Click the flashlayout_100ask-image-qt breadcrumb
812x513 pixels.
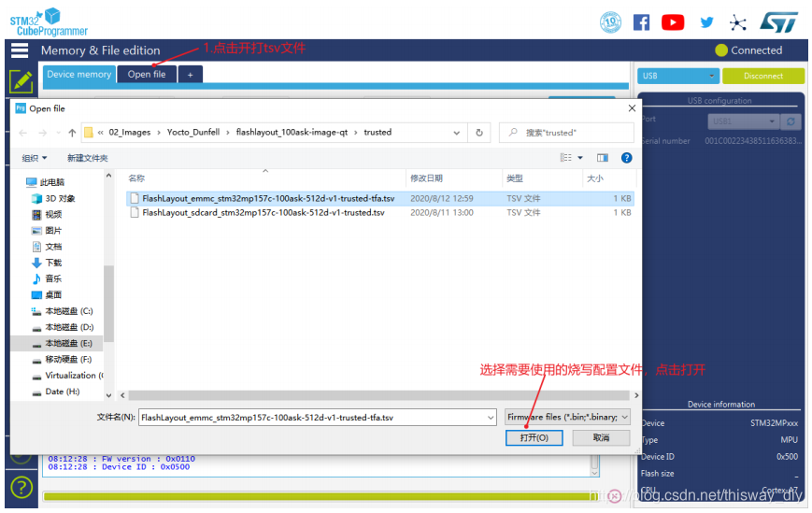[292, 133]
